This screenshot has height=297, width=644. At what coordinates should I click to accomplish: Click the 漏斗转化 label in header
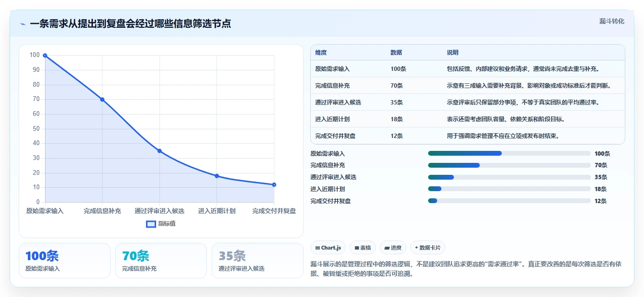coord(611,21)
